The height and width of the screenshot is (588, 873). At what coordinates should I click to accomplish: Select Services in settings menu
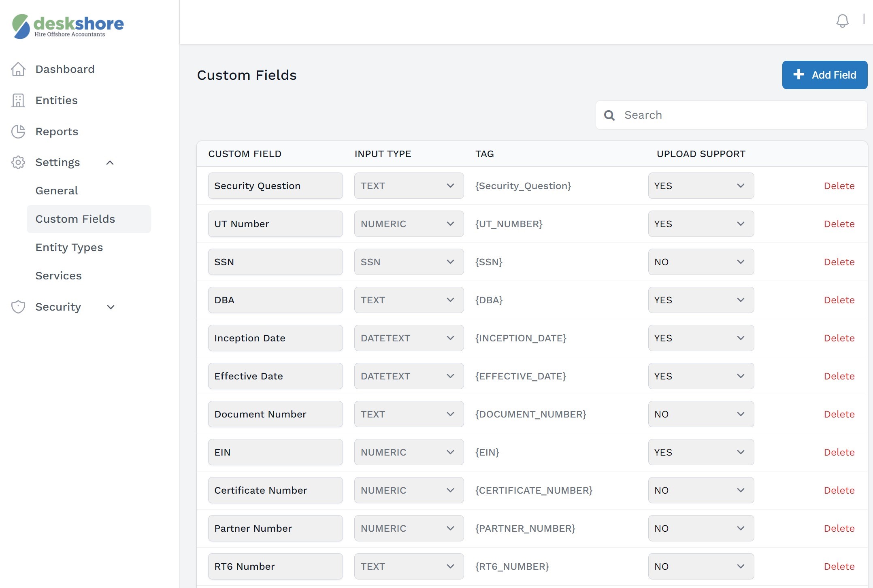pos(59,276)
